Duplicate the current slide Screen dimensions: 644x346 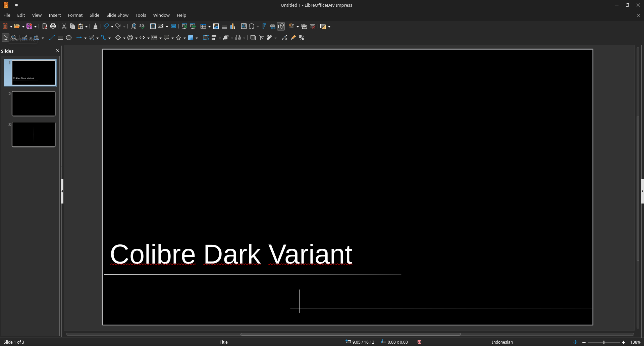pos(304,26)
